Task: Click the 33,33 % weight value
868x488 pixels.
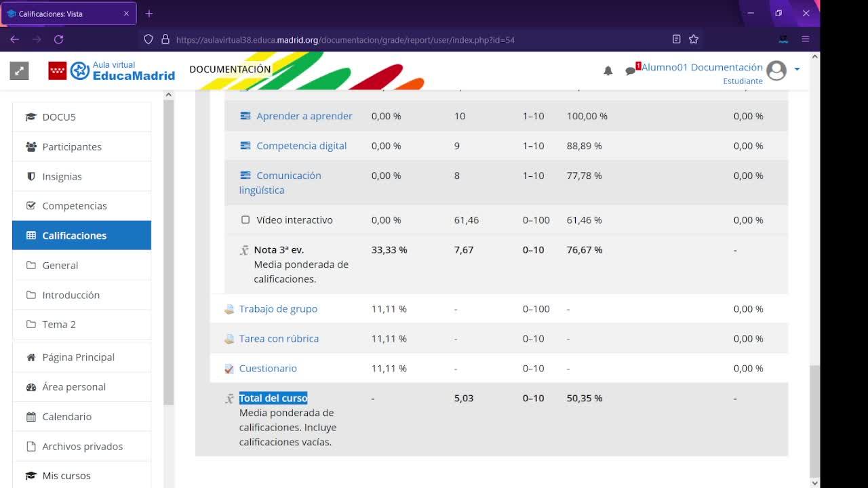Action: click(x=389, y=250)
